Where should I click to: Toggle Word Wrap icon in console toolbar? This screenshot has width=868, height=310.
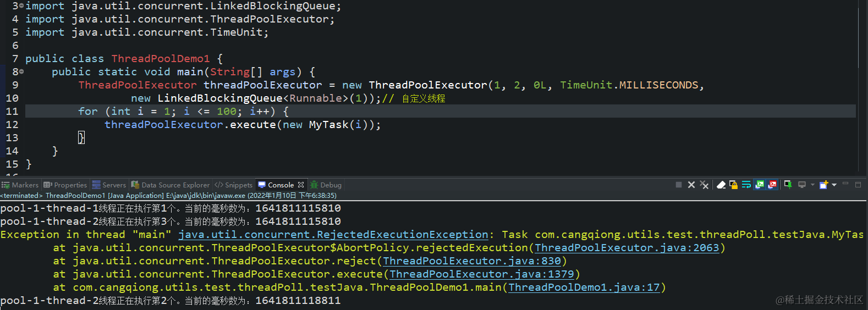click(x=746, y=185)
